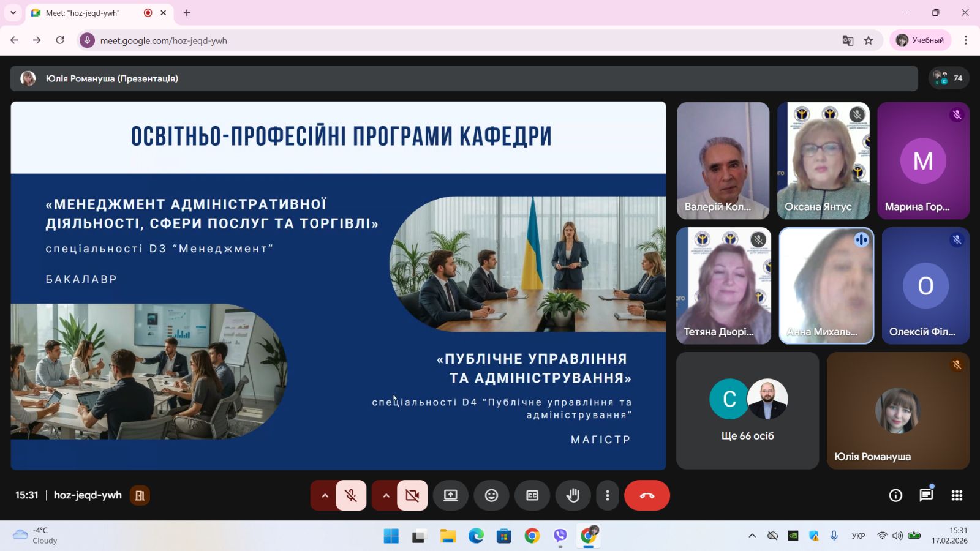This screenshot has width=980, height=551.
Task: Raise your hand in the meeting
Action: pos(573,495)
